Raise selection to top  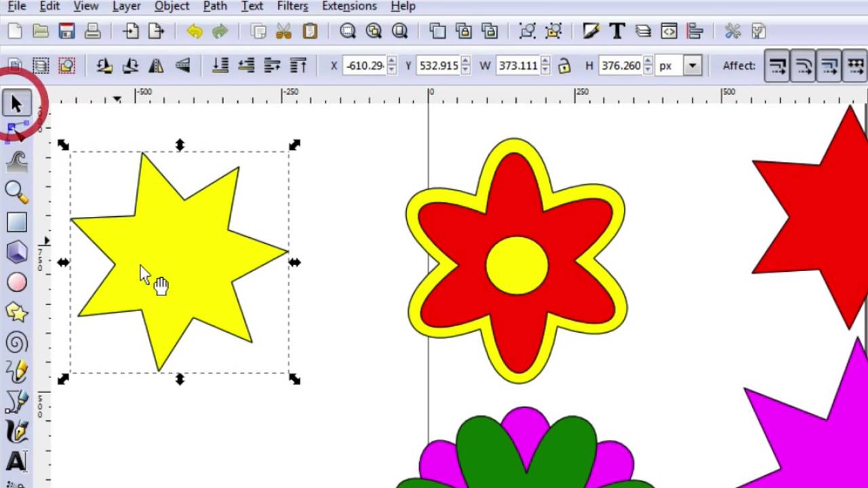tap(298, 66)
